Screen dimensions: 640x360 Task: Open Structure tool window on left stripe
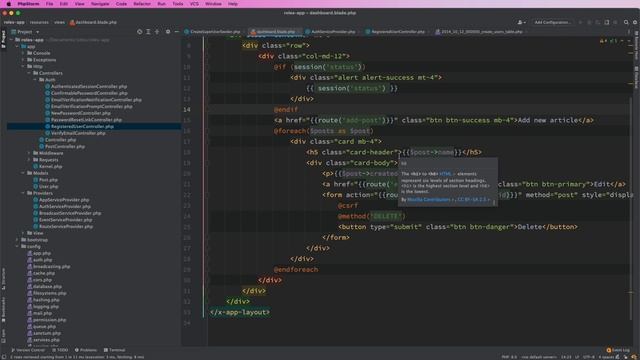click(x=3, y=278)
